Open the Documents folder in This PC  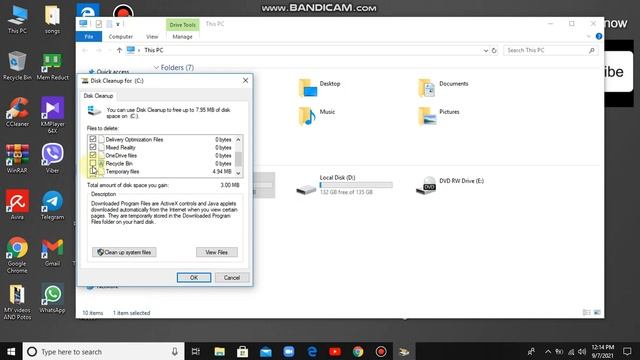point(443,87)
